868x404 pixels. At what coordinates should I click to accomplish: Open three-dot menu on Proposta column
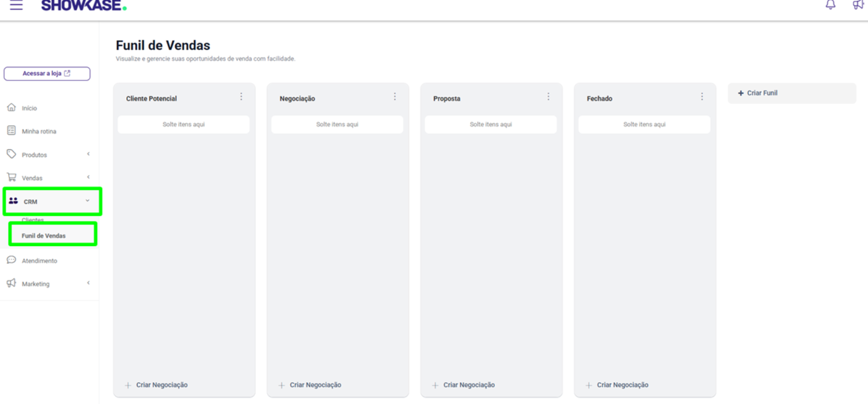(548, 97)
